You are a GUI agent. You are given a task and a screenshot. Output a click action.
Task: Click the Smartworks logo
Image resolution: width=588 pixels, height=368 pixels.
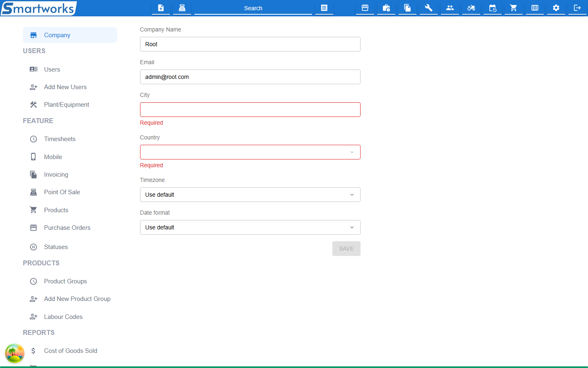pyautogui.click(x=38, y=8)
